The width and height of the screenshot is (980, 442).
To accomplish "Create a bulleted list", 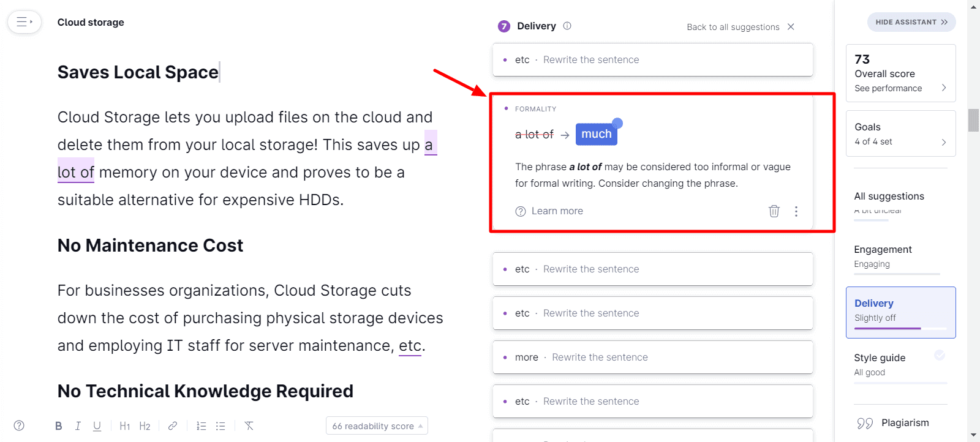I will pos(221,426).
